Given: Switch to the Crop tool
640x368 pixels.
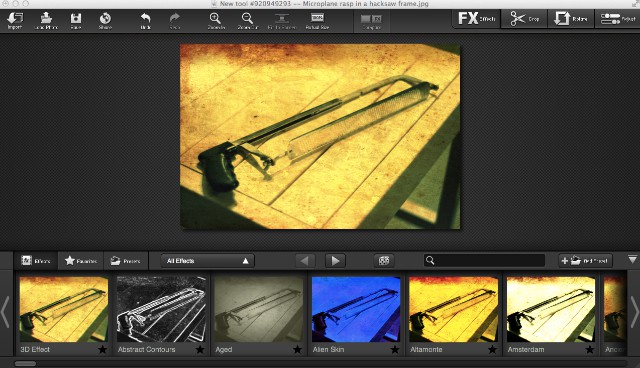Looking at the screenshot, I should (x=524, y=19).
